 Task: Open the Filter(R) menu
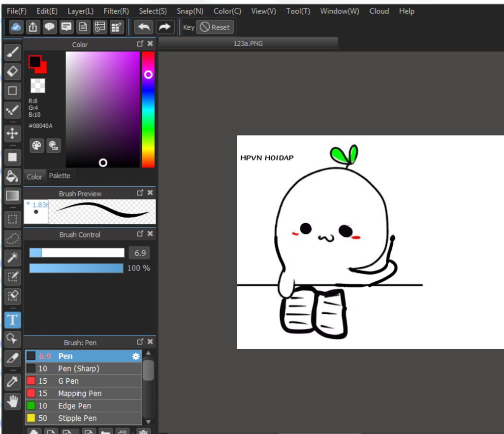coord(116,11)
